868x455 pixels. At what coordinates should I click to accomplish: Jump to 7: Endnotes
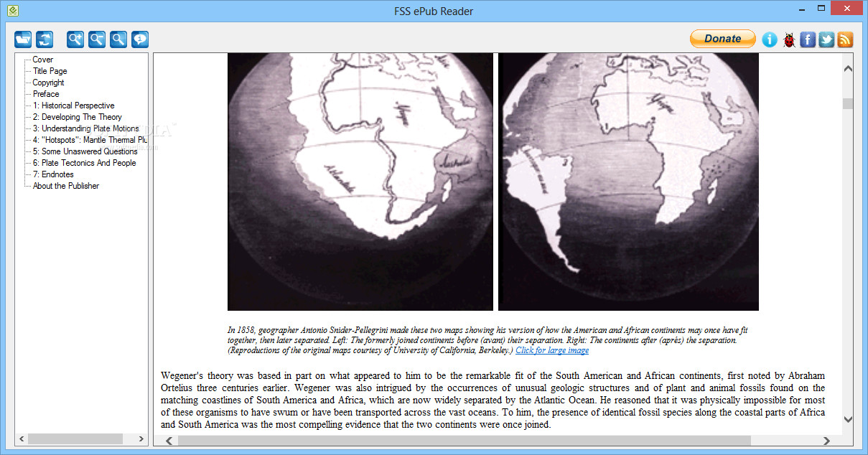click(53, 174)
